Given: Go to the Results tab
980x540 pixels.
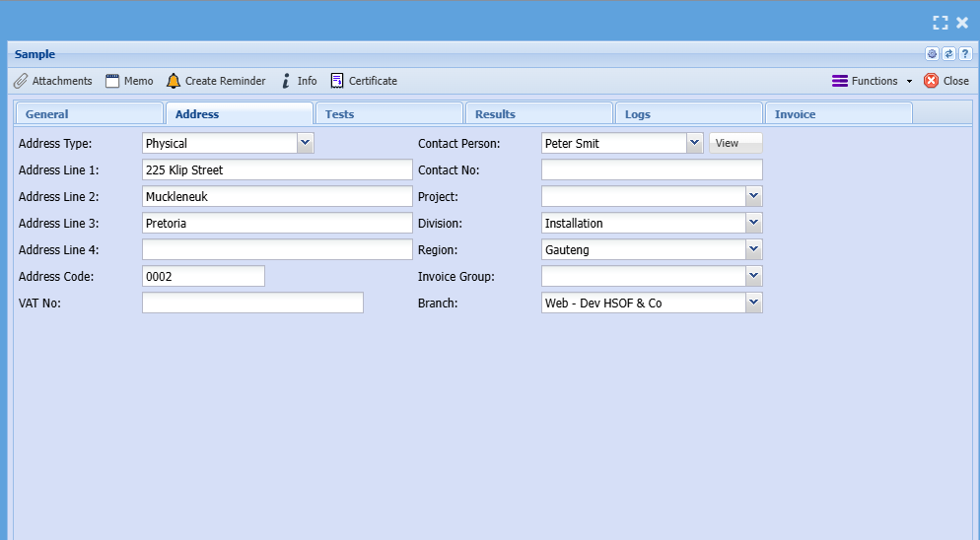Looking at the screenshot, I should point(539,113).
